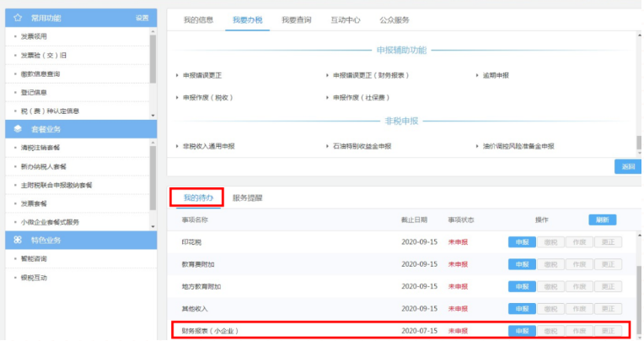Open the 申报作废（税收） link

[208, 97]
